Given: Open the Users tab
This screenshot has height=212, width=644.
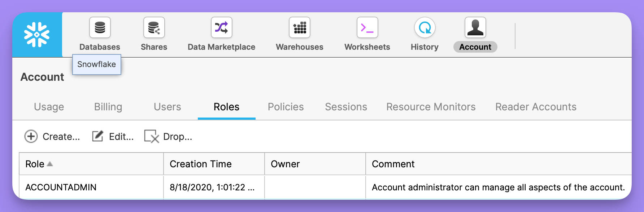Looking at the screenshot, I should click(167, 107).
